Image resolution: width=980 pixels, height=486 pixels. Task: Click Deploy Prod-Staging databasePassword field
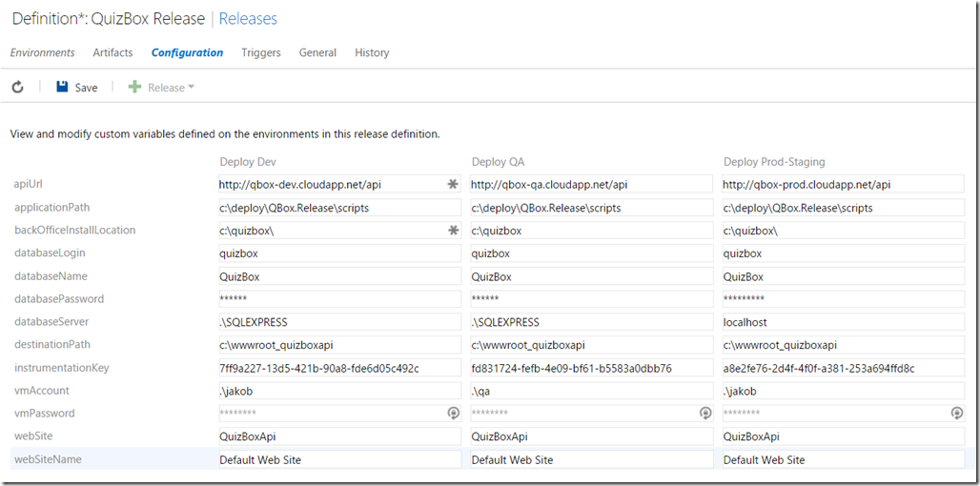click(843, 298)
